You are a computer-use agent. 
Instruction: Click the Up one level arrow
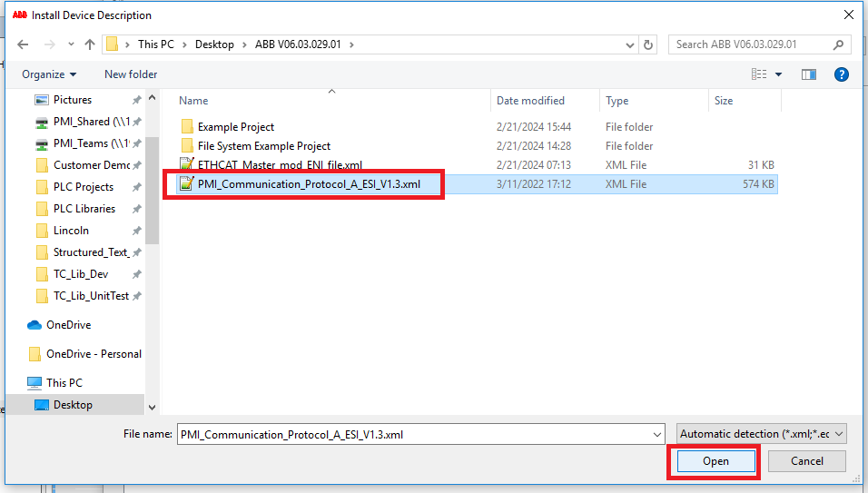pos(90,44)
